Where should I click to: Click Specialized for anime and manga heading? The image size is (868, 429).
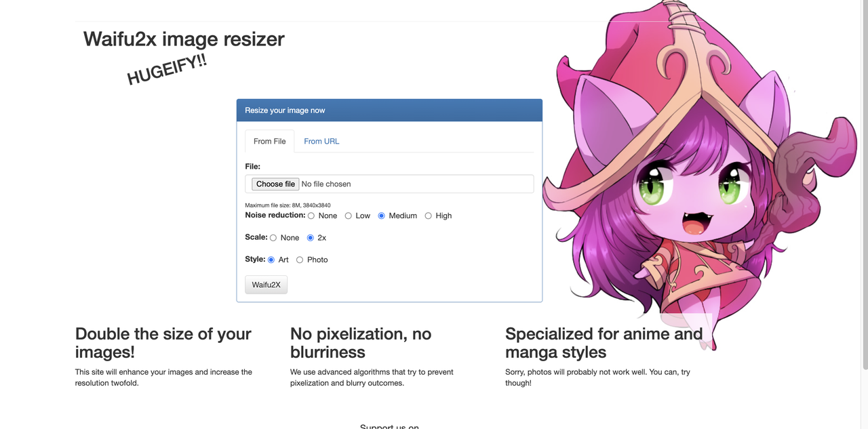coord(604,343)
